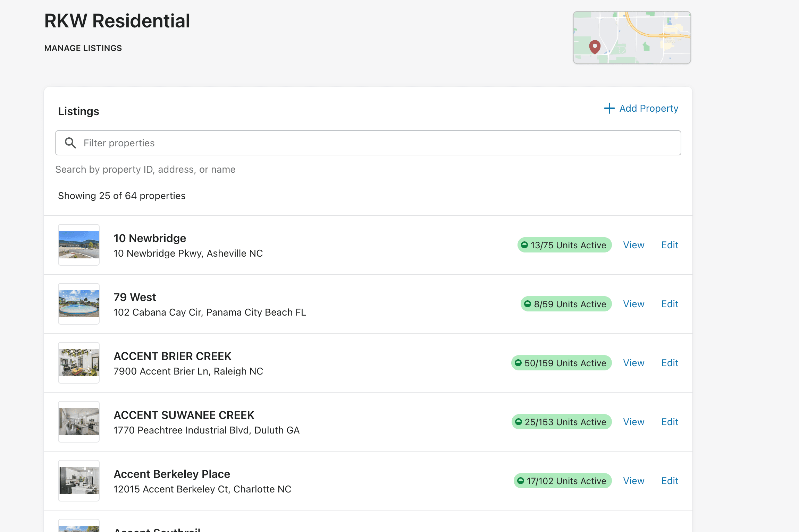Image resolution: width=799 pixels, height=532 pixels.
Task: Click the search hint about property ID
Action: tap(145, 170)
